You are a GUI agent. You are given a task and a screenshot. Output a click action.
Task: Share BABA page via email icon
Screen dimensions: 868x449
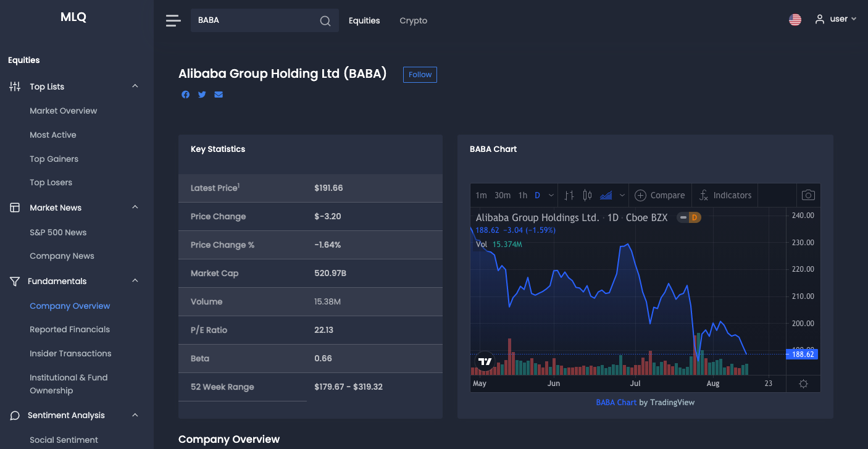[x=219, y=94]
